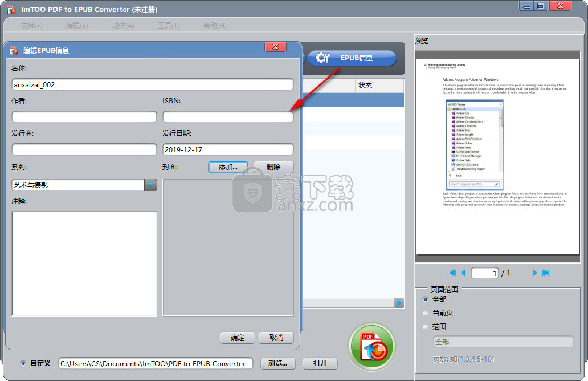Select the 自定义 output radio button
Viewport: 588px width, 381px height.
pyautogui.click(x=23, y=363)
